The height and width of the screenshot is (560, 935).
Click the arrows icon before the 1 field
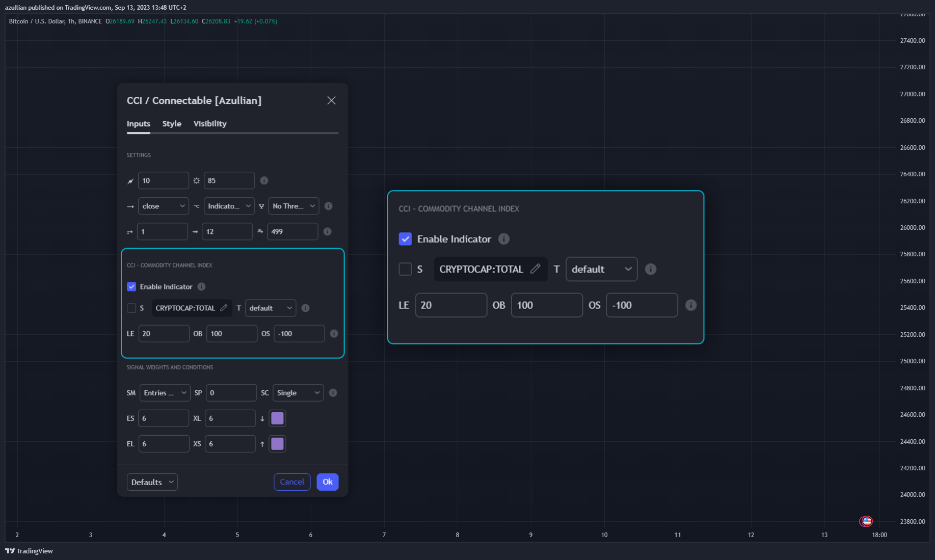pyautogui.click(x=130, y=232)
